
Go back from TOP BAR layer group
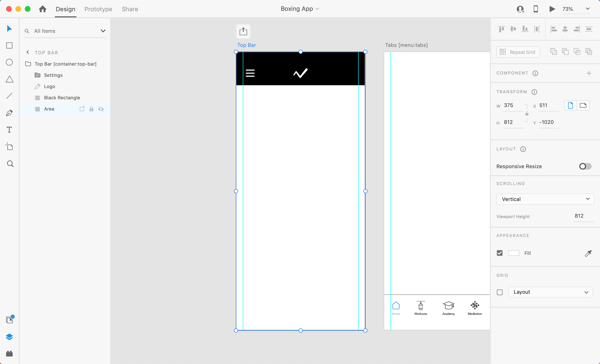point(28,52)
